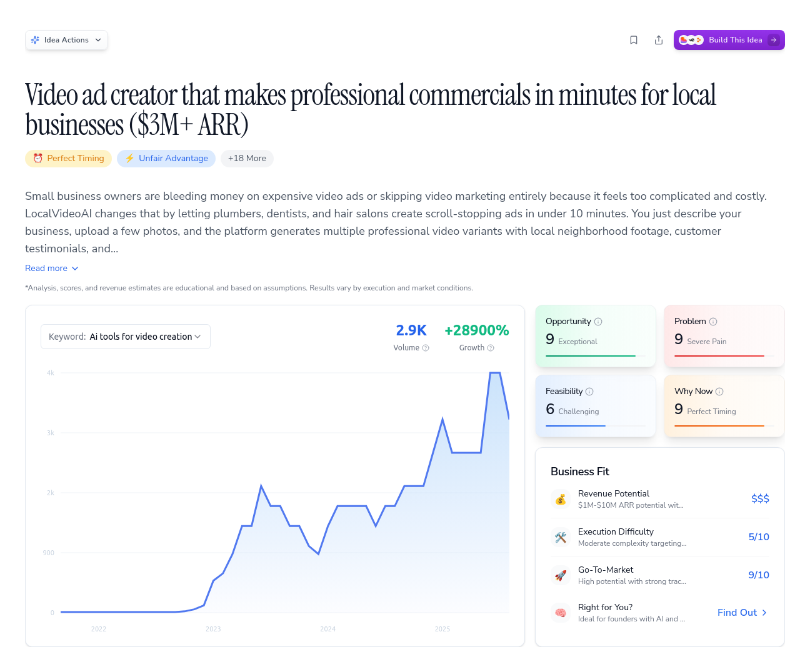
Task: Expand the Read more section
Action: 52,268
